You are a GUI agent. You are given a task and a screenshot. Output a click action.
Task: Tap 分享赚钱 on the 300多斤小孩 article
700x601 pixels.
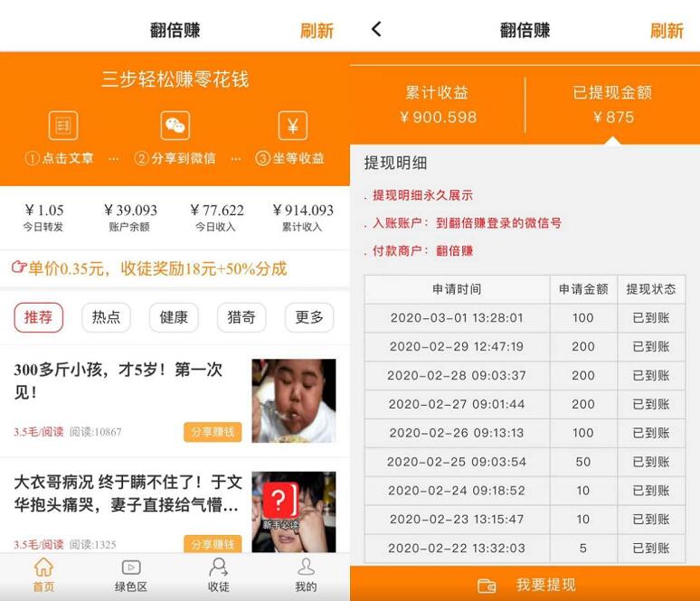(213, 432)
